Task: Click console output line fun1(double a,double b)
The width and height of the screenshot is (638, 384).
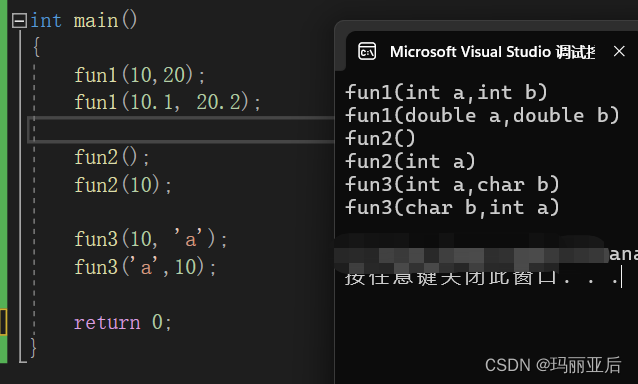Action: point(482,116)
